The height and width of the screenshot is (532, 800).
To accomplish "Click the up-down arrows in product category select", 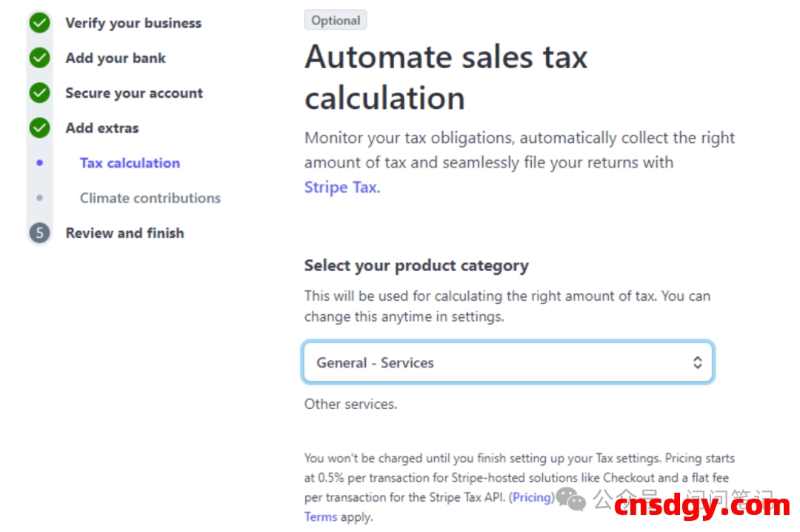I will click(697, 362).
